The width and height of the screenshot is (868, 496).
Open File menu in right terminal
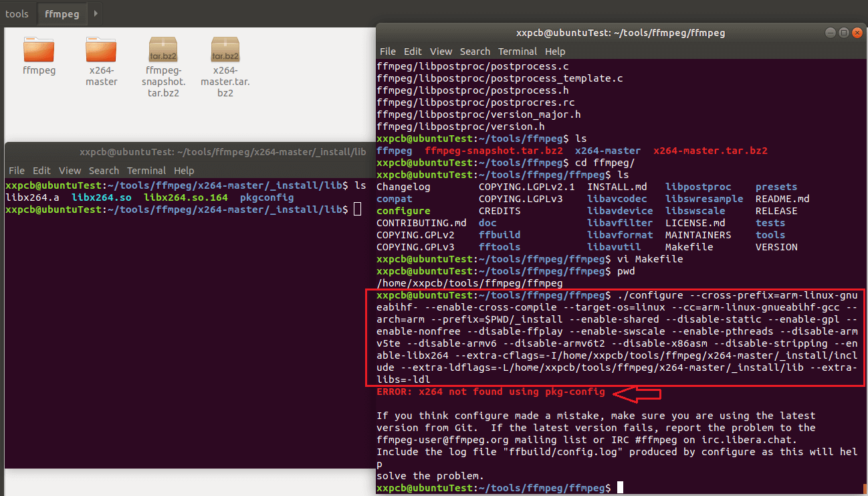[x=388, y=52]
